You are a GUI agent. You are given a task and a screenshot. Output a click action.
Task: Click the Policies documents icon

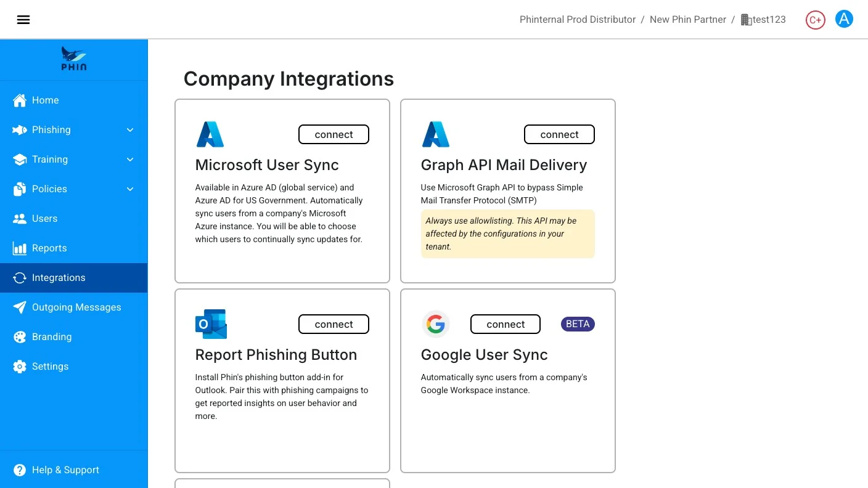tap(20, 189)
